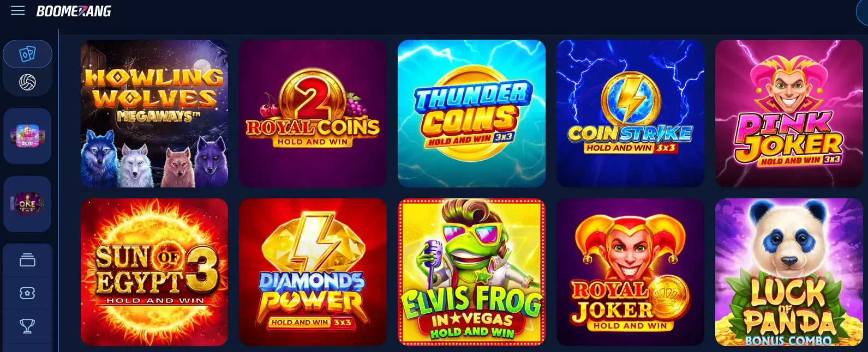Open Diamonds Power game tile
The width and height of the screenshot is (868, 352).
pyautogui.click(x=313, y=272)
